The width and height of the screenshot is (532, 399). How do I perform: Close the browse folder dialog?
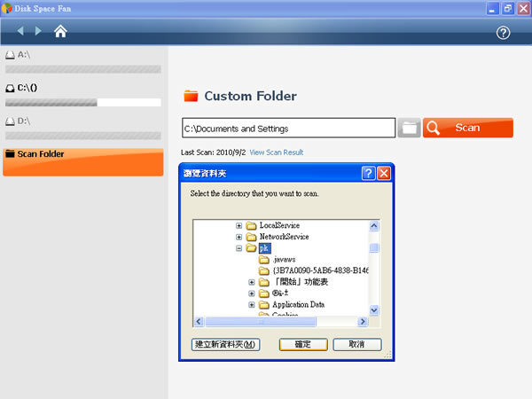point(384,173)
